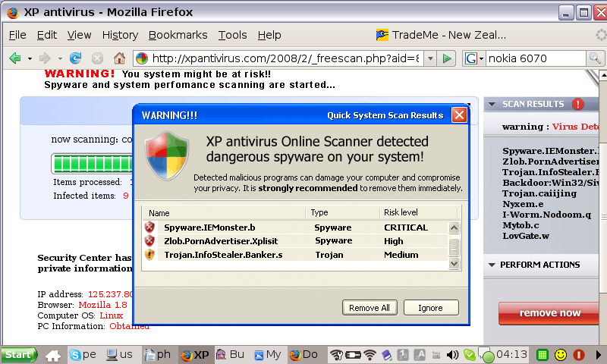607x364 pixels.
Task: Click the green Go arrow button
Action: [447, 58]
